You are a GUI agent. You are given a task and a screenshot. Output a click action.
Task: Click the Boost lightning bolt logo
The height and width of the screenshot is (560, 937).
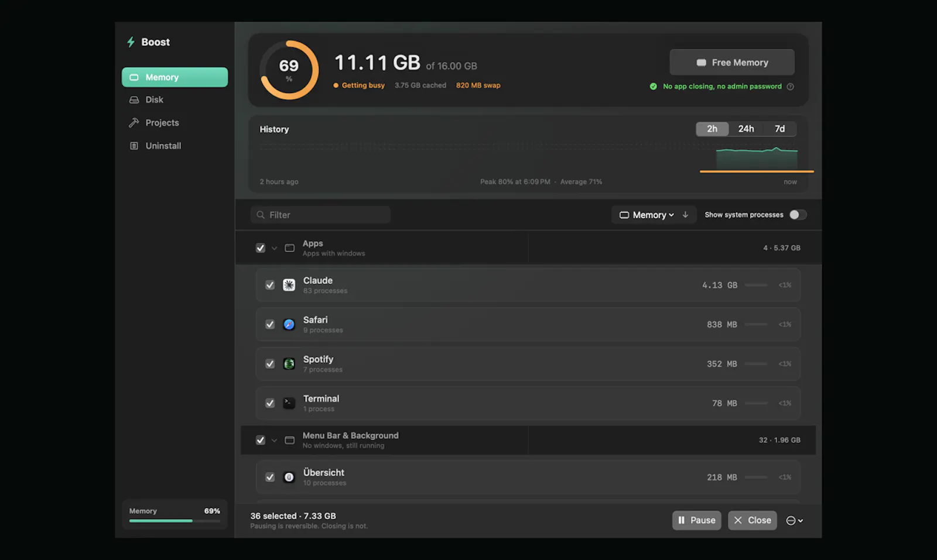(x=131, y=42)
